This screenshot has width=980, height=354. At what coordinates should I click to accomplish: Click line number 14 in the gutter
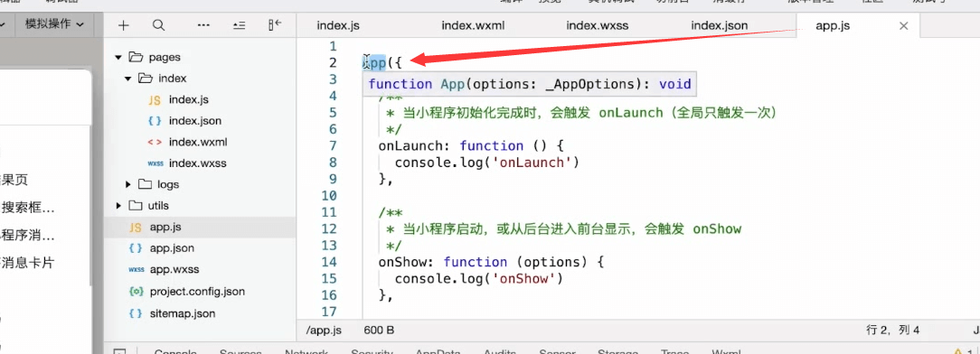pyautogui.click(x=329, y=262)
